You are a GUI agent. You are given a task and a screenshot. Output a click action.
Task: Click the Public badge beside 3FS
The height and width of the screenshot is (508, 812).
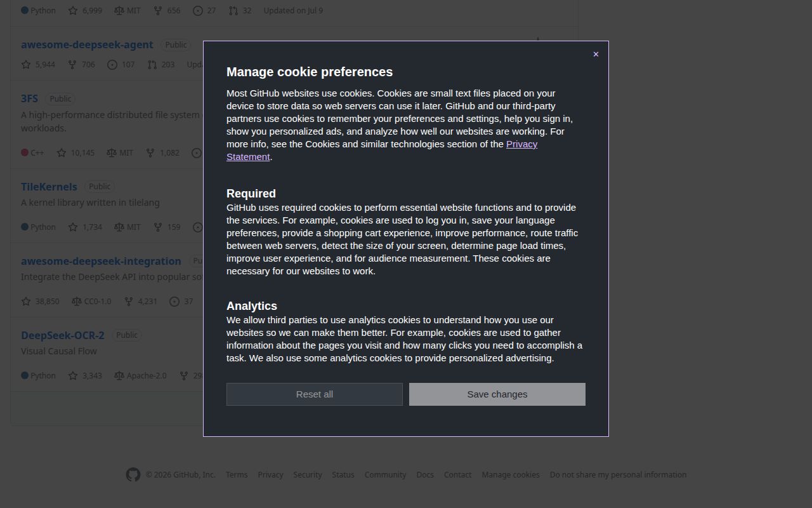(x=60, y=99)
